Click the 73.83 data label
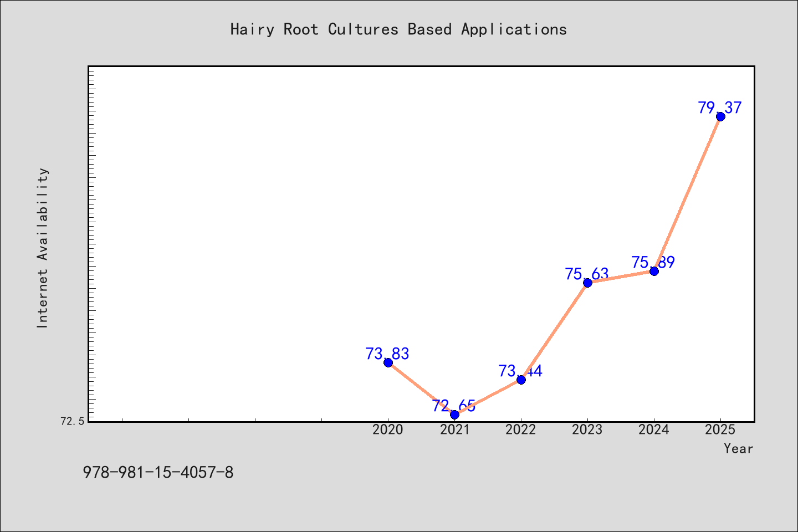 point(387,354)
